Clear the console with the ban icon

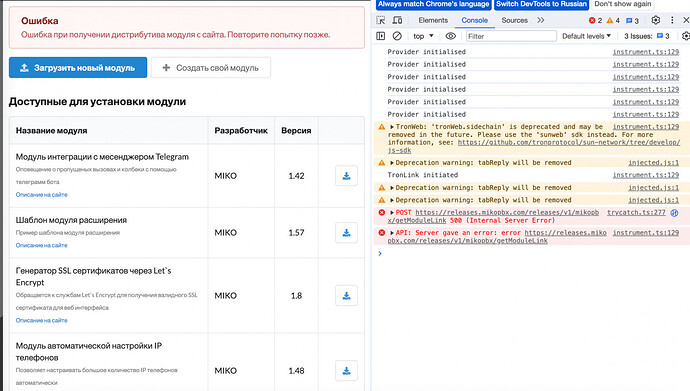[x=397, y=36]
